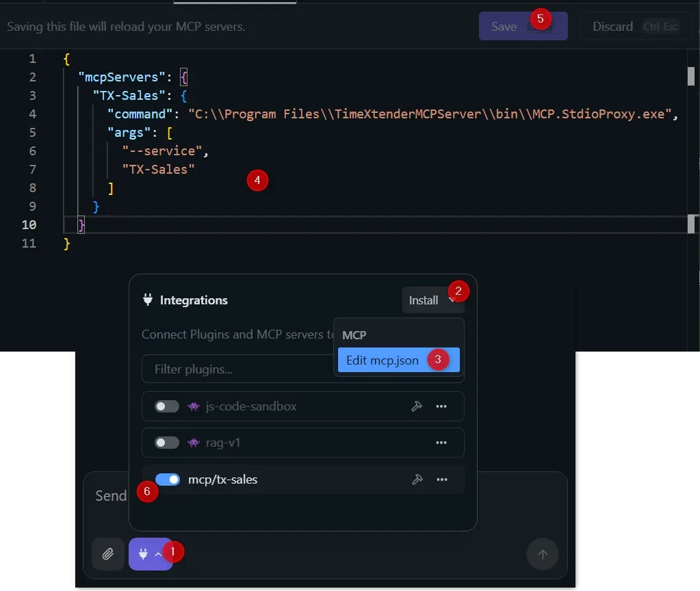The width and height of the screenshot is (700, 591).
Task: Click the paperclip attach file icon
Action: [x=108, y=554]
